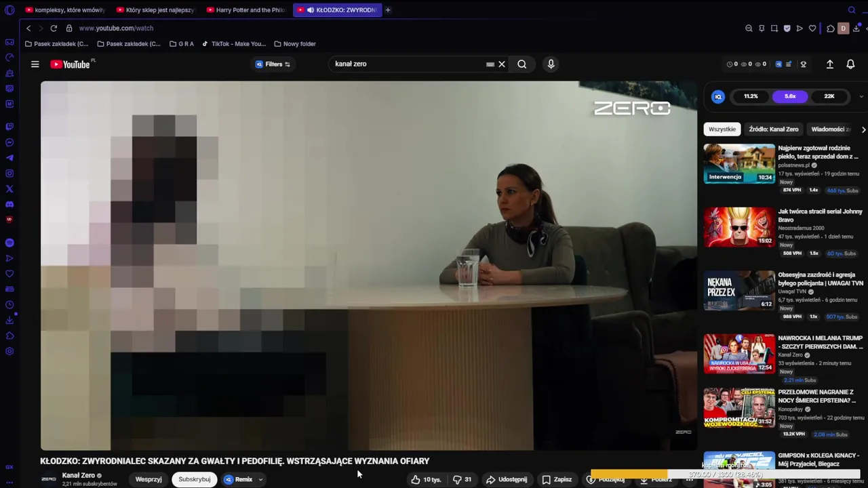Click the 5.6x vidIQ stat pill

pos(790,96)
